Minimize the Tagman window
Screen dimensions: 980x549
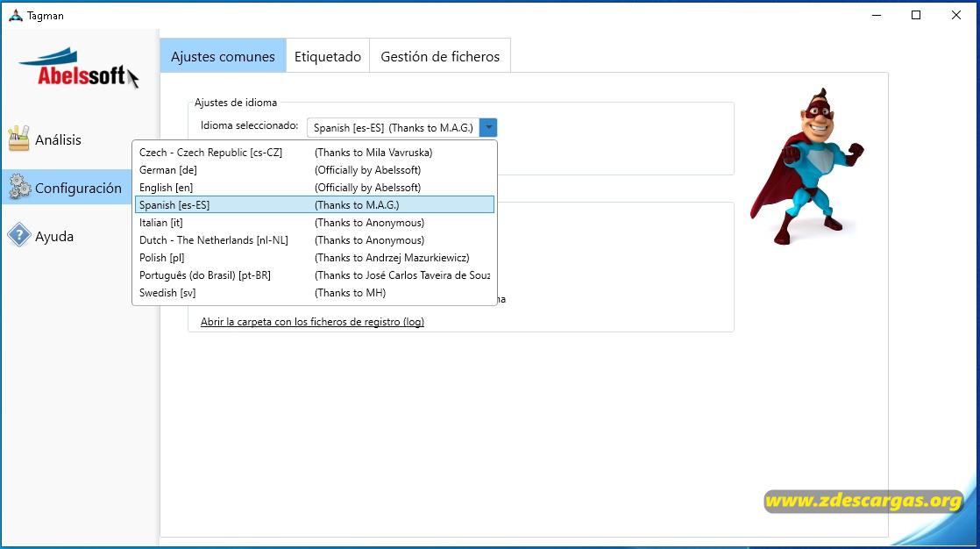point(877,15)
